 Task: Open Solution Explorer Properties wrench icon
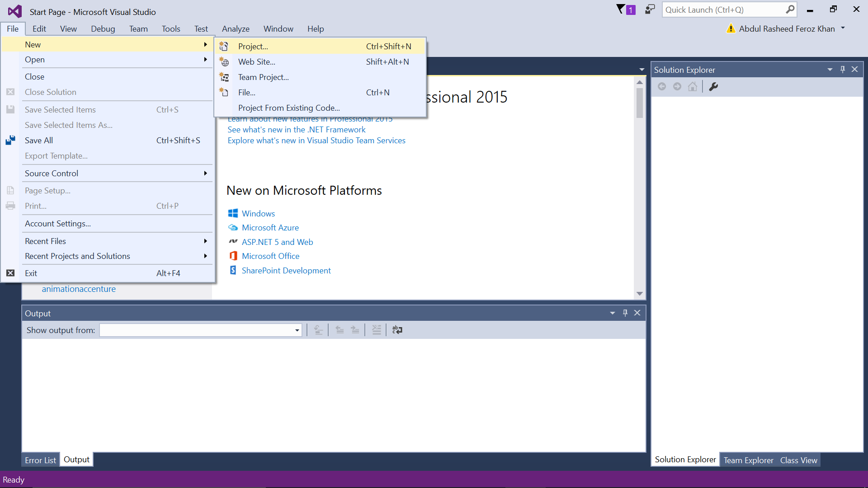pyautogui.click(x=713, y=86)
